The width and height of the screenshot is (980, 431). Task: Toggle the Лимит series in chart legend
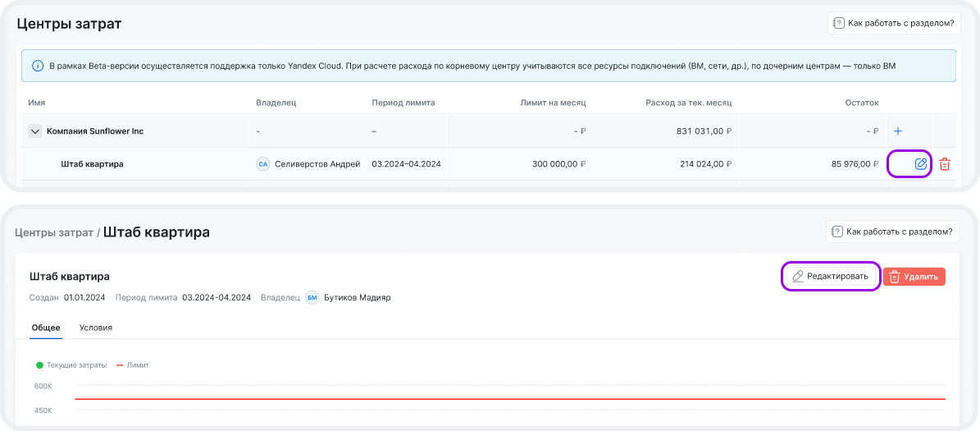132,365
